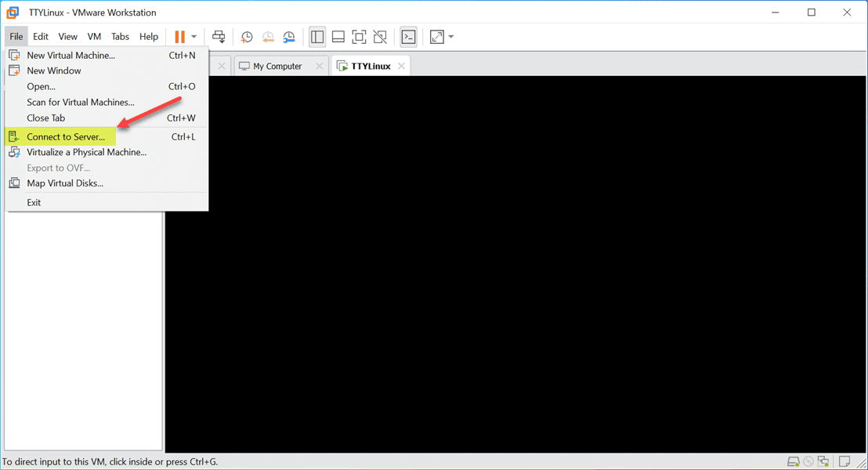The height and width of the screenshot is (470, 868).
Task: Click the network adapter status bar icon
Action: click(x=823, y=461)
